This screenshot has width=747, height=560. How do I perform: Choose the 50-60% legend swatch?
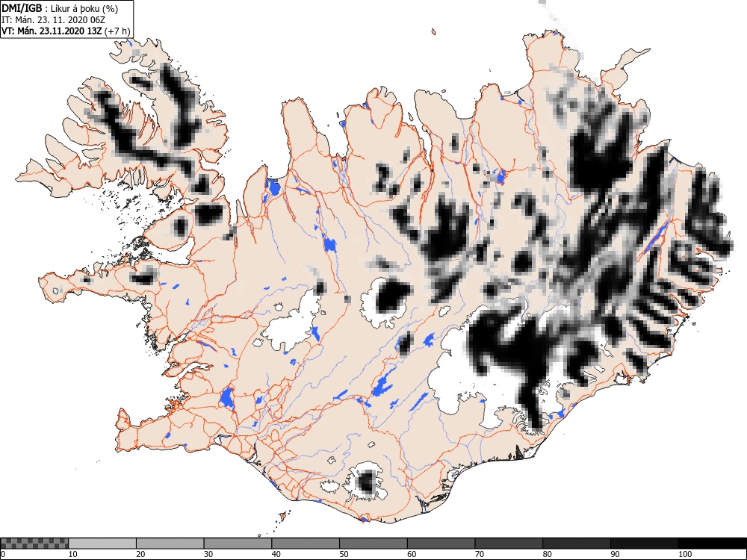coord(373,544)
